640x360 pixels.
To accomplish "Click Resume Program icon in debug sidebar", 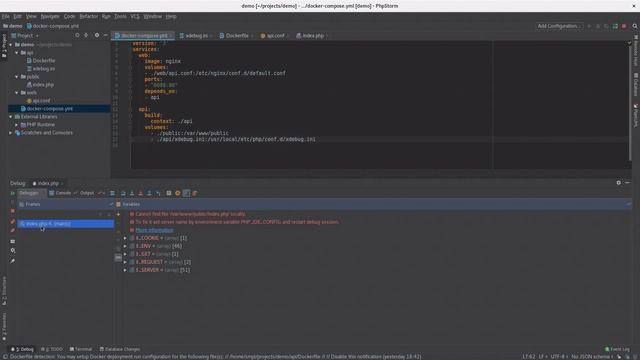I will [x=13, y=193].
